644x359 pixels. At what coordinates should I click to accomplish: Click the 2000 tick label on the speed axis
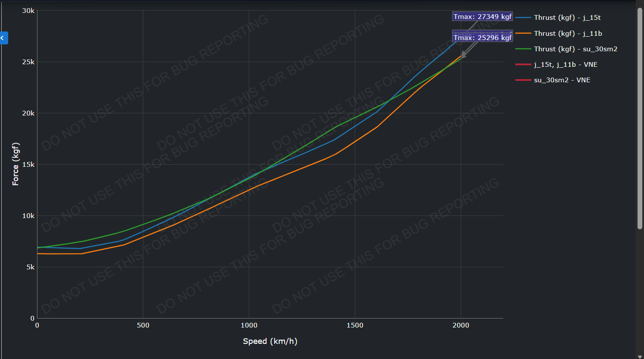coord(461,325)
